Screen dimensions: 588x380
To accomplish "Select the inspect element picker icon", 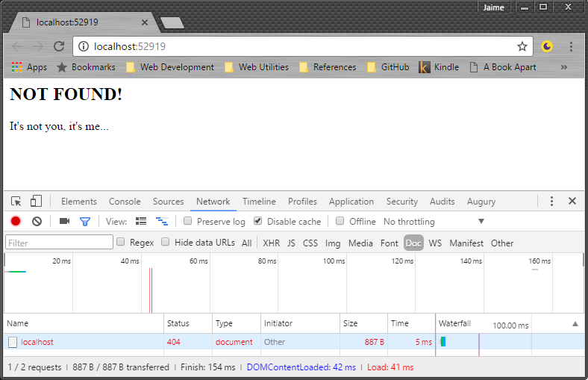I will click(x=16, y=201).
